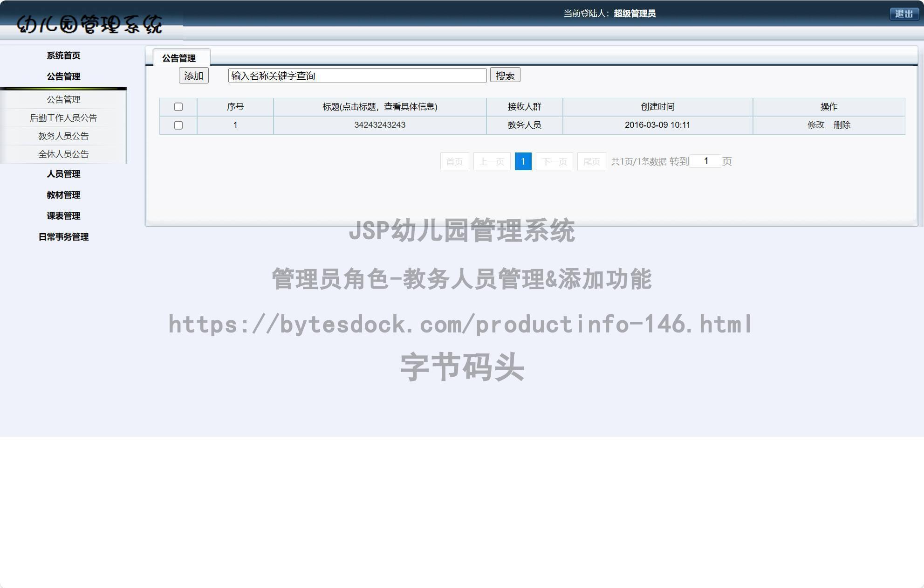The image size is (924, 588).
Task: Open 系统首页 from the sidebar
Action: tap(63, 55)
